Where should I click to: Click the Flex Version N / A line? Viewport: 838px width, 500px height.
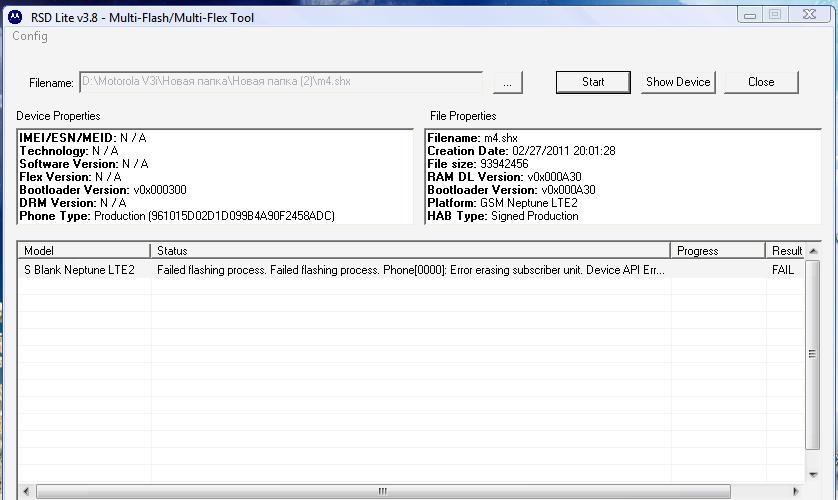[x=71, y=177]
